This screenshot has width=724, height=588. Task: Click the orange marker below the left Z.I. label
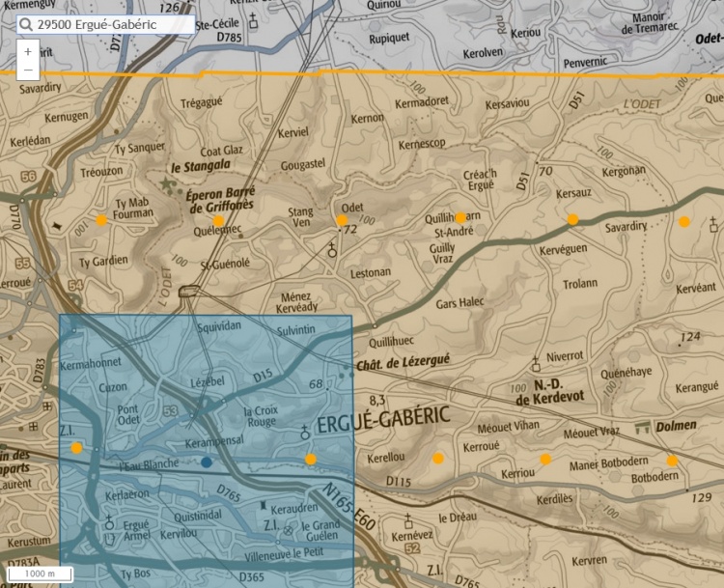point(76,447)
